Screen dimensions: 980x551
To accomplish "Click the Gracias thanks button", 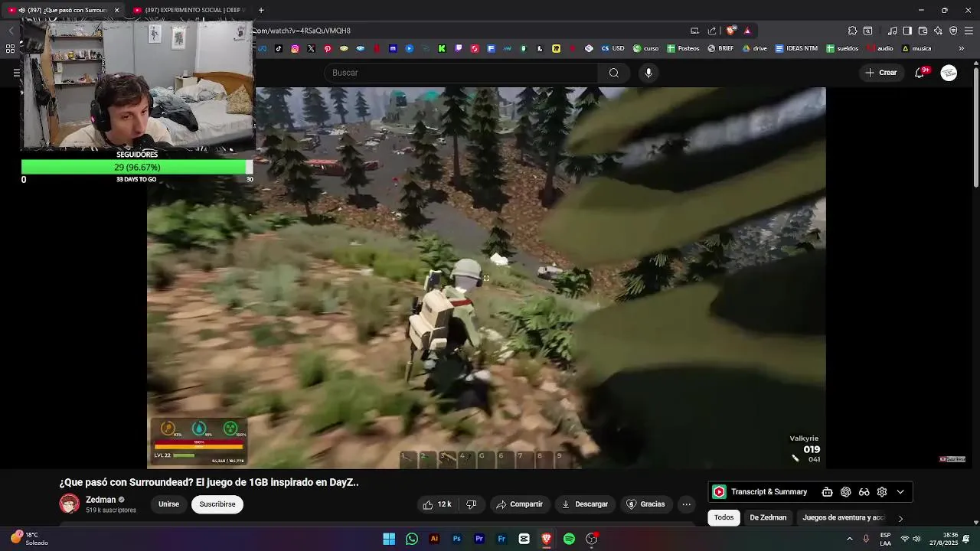I will [x=645, y=504].
